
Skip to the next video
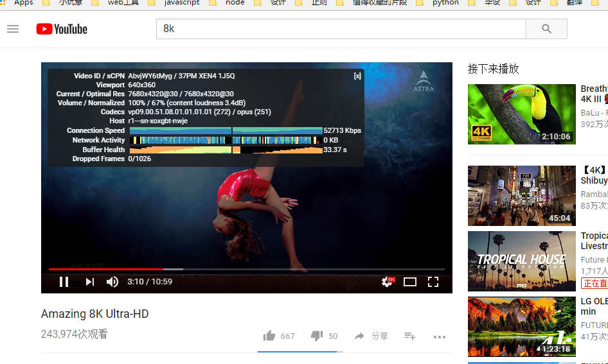[x=90, y=282]
